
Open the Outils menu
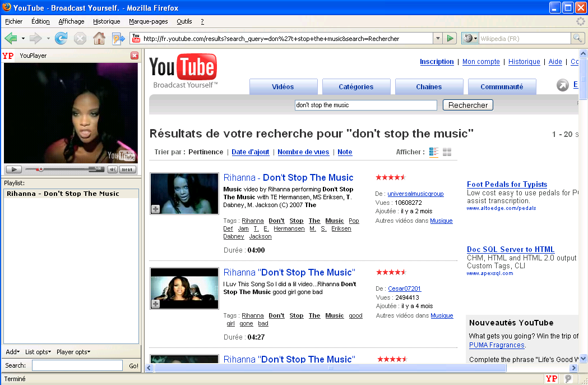pyautogui.click(x=184, y=21)
